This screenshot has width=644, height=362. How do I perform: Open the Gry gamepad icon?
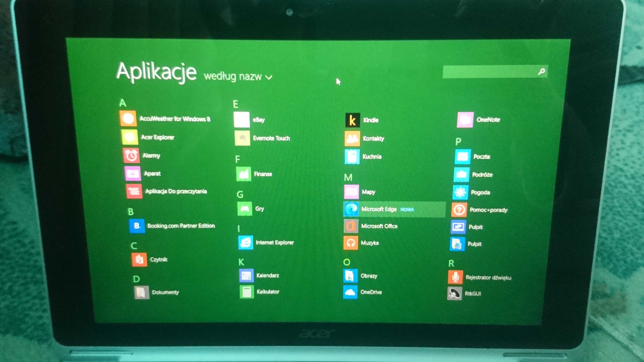click(245, 209)
